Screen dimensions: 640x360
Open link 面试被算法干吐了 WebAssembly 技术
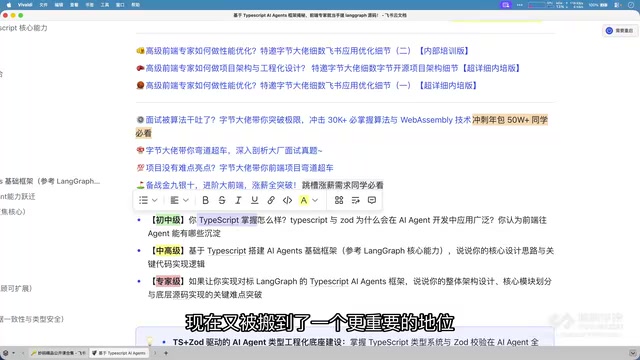pyautogui.click(x=308, y=120)
